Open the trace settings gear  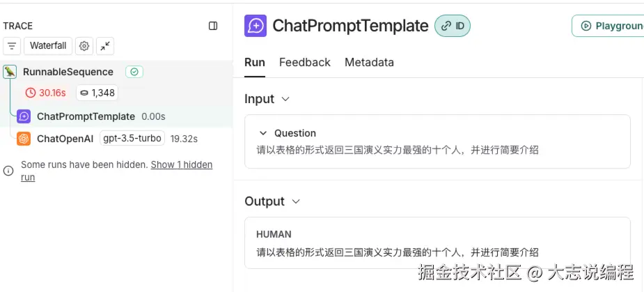coord(84,46)
